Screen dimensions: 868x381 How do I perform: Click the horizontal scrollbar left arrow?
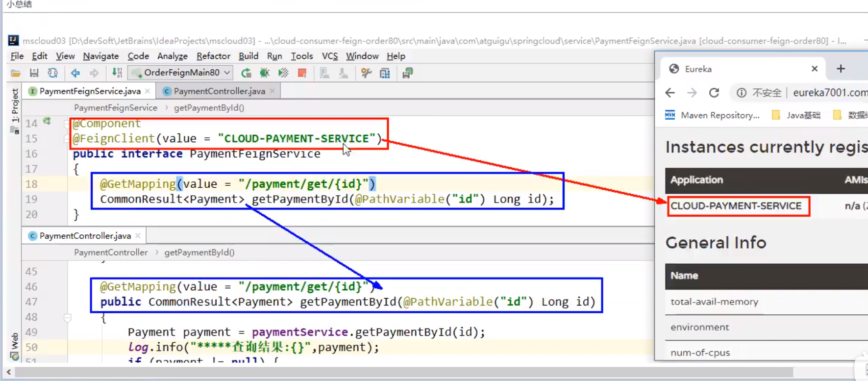8,372
